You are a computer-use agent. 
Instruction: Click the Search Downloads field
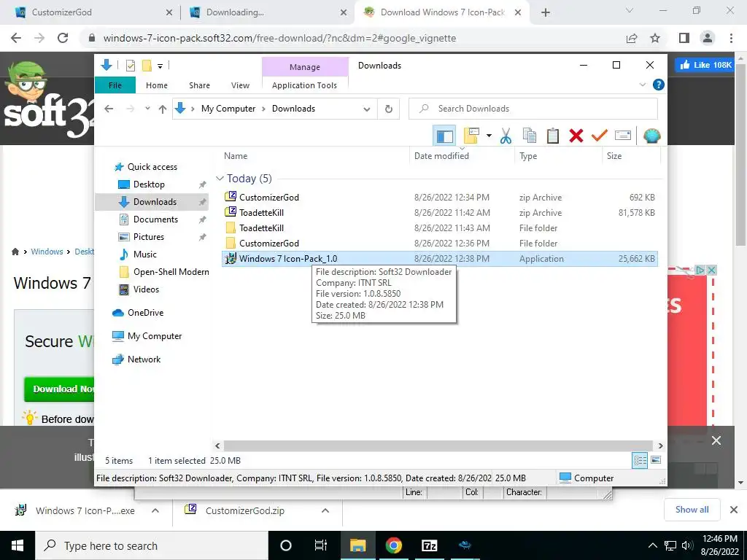tap(533, 109)
